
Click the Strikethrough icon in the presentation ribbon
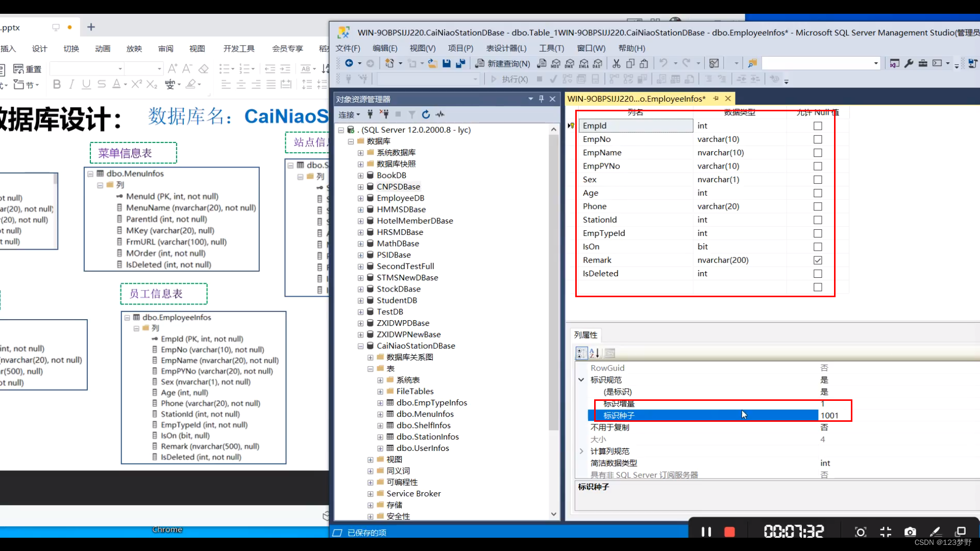(102, 84)
